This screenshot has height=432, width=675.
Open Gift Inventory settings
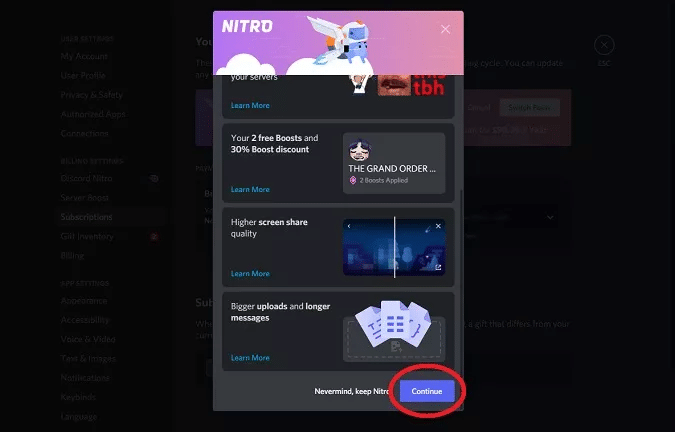tap(87, 236)
